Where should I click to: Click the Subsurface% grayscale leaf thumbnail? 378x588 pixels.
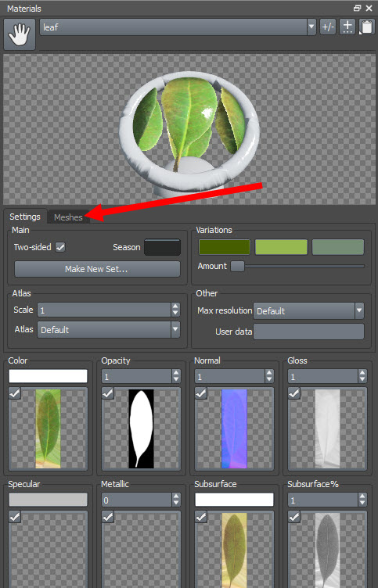click(x=327, y=550)
